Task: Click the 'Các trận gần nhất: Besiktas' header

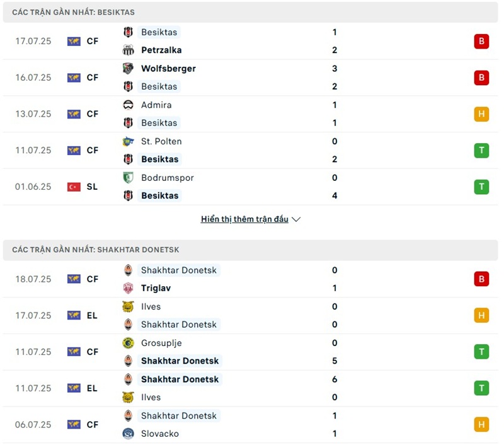Action: pyautogui.click(x=73, y=12)
